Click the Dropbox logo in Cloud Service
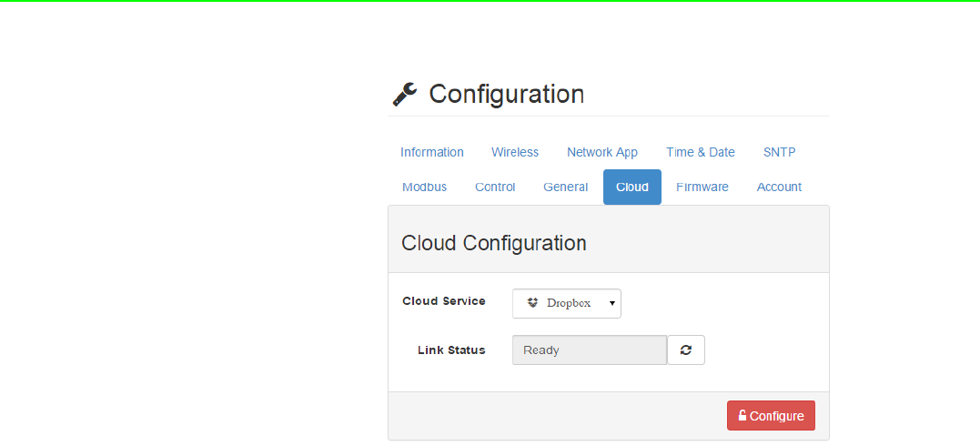The height and width of the screenshot is (446, 980). click(532, 303)
